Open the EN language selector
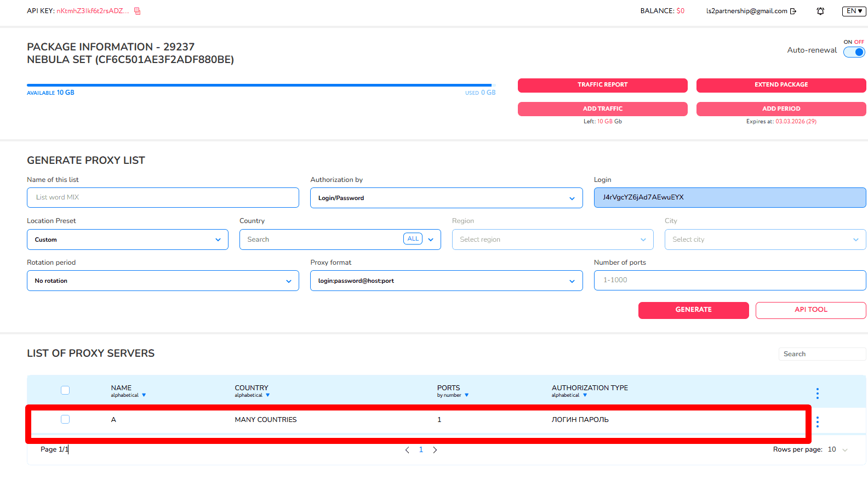Screen dimensions: 868x479 pos(854,11)
